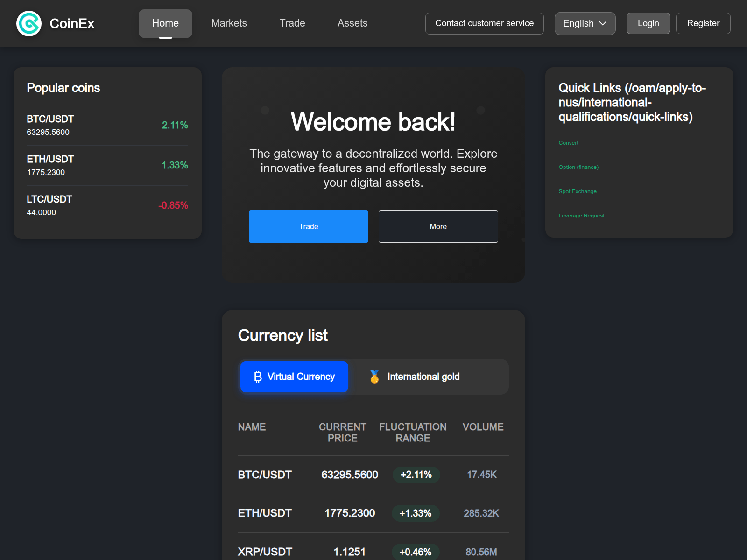The height and width of the screenshot is (560, 747).
Task: Click the CoinEx brand name
Action: 72,23
